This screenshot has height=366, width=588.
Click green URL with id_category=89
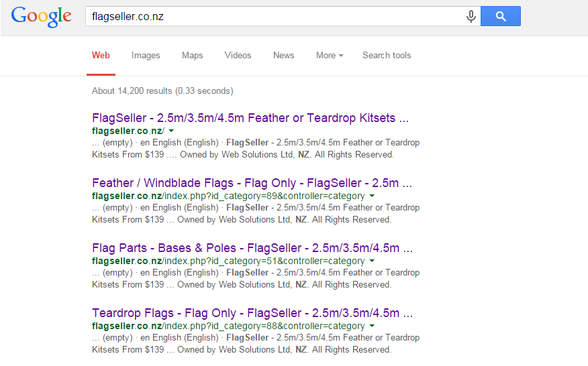[x=228, y=196]
